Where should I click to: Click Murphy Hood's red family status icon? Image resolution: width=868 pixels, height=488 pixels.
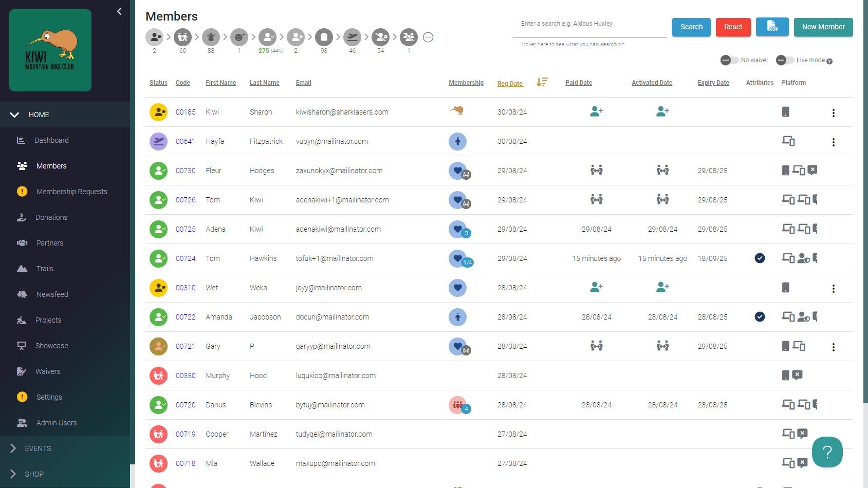pyautogui.click(x=158, y=376)
